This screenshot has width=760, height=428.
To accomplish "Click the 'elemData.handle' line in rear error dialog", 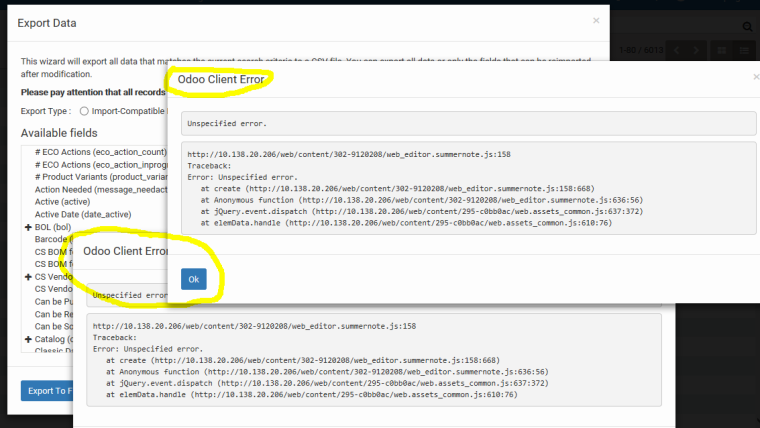I will tap(312, 395).
